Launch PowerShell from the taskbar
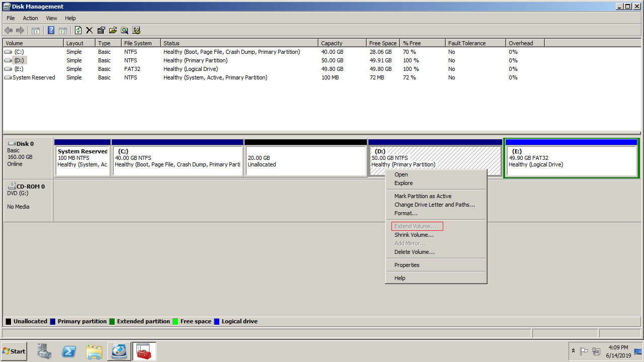Image resolution: width=644 pixels, height=362 pixels. click(x=69, y=351)
